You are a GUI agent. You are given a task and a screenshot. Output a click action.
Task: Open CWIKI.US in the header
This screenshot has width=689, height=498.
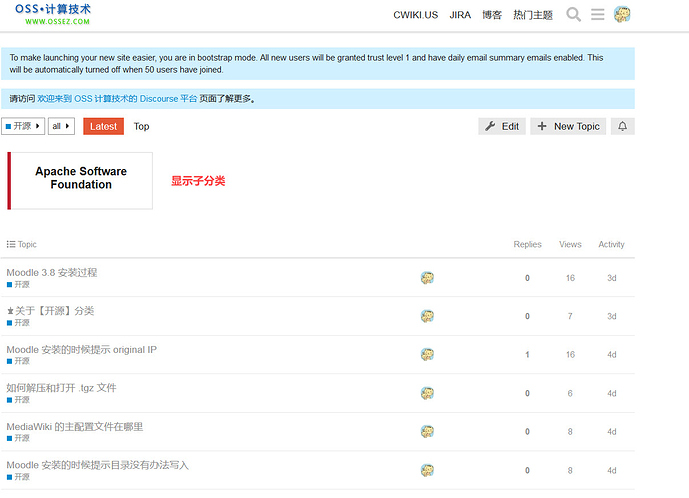(x=415, y=15)
